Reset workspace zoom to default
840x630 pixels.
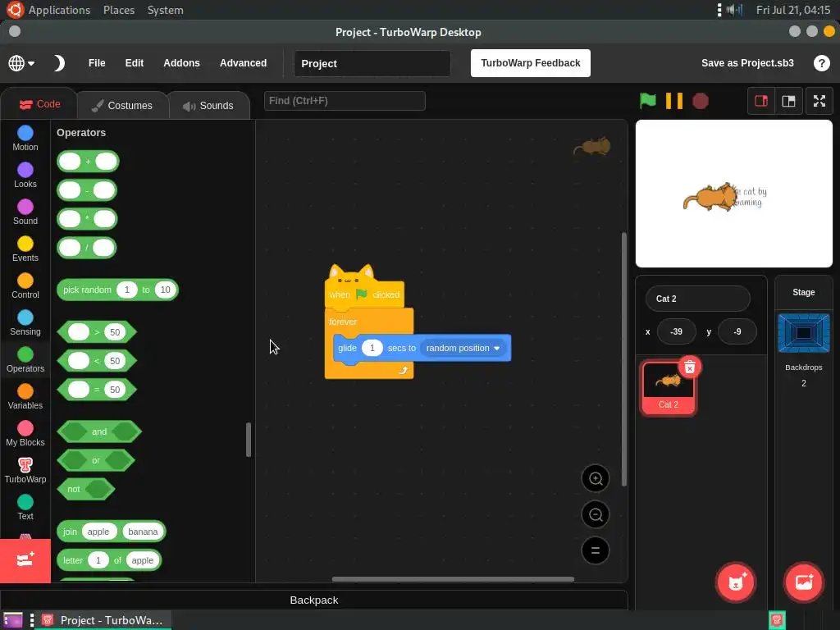pos(596,550)
